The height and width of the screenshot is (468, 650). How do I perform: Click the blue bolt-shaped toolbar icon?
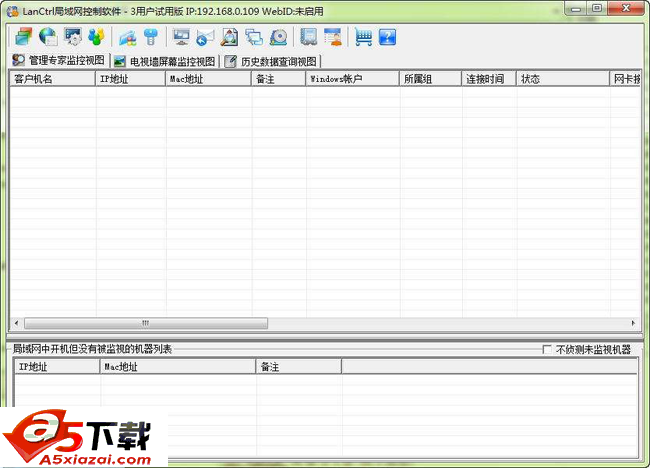(x=150, y=37)
